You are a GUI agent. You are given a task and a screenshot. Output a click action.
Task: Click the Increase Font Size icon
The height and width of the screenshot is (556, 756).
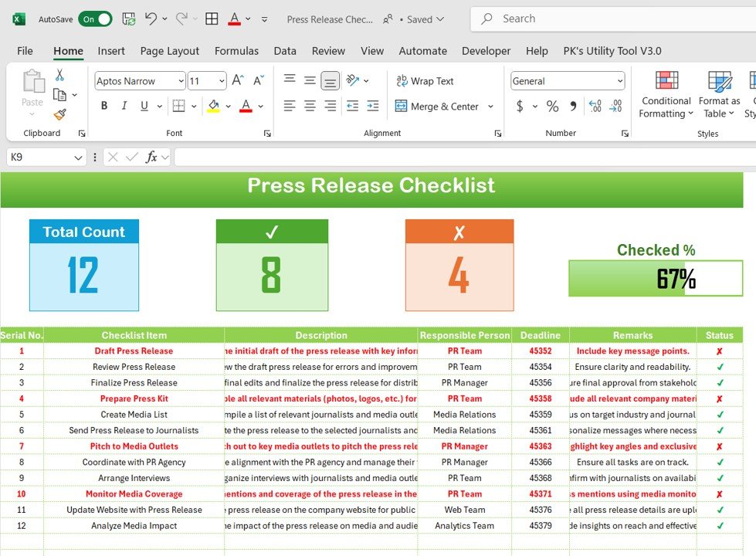point(238,80)
